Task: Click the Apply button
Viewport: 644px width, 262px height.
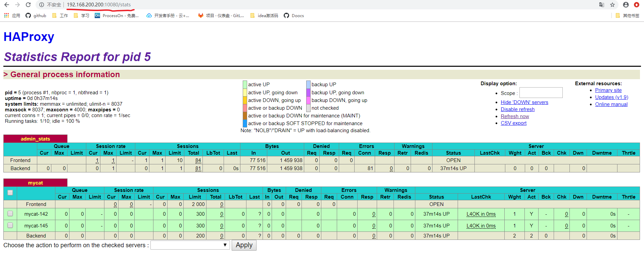Action: pyautogui.click(x=244, y=245)
